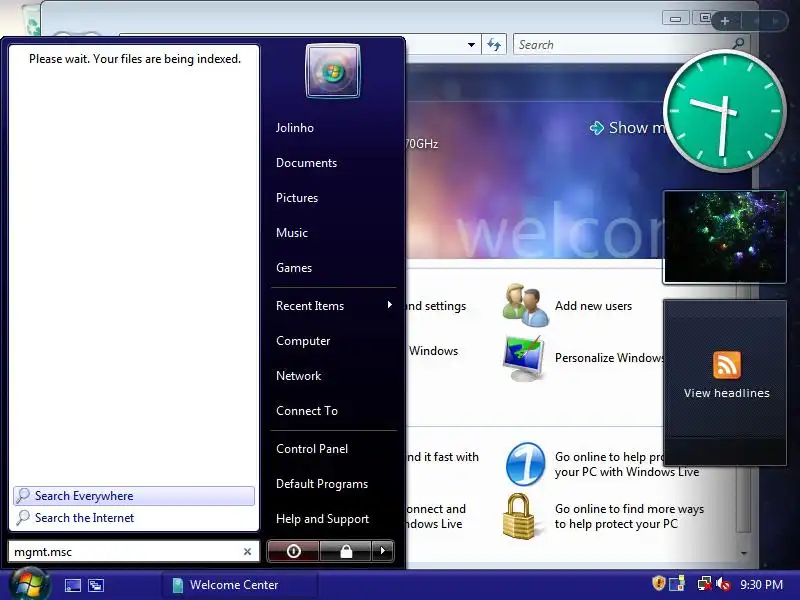Click Welcome Center scrollbar down arrow
This screenshot has width=800, height=600.
pos(744,553)
